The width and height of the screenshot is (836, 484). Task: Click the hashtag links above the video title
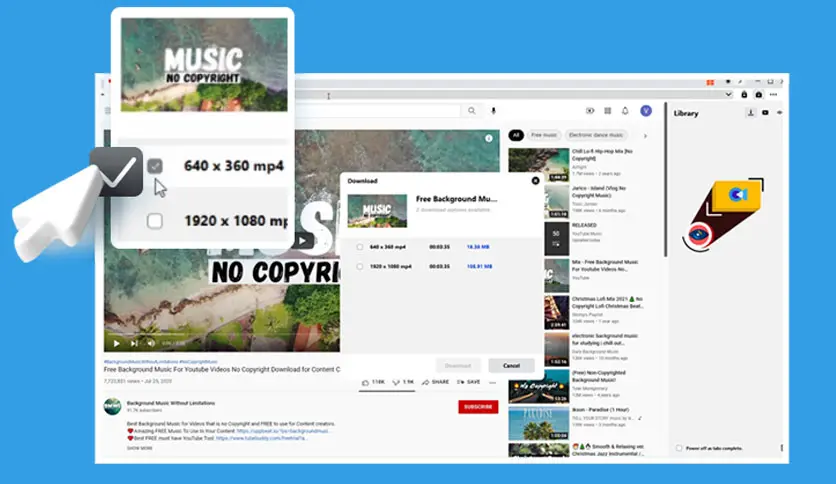click(160, 362)
